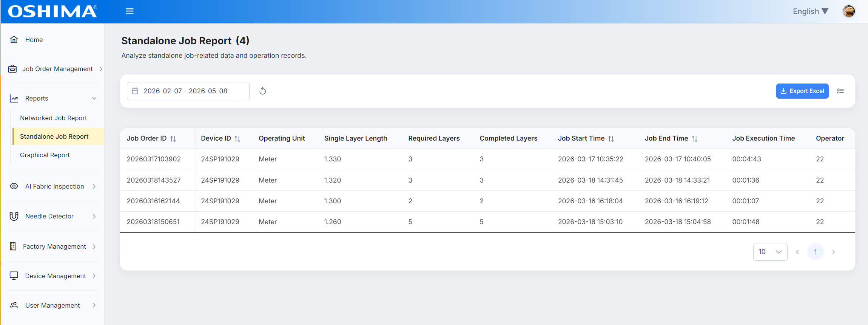Image resolution: width=868 pixels, height=325 pixels.
Task: Open the column settings list icon
Action: click(x=840, y=91)
